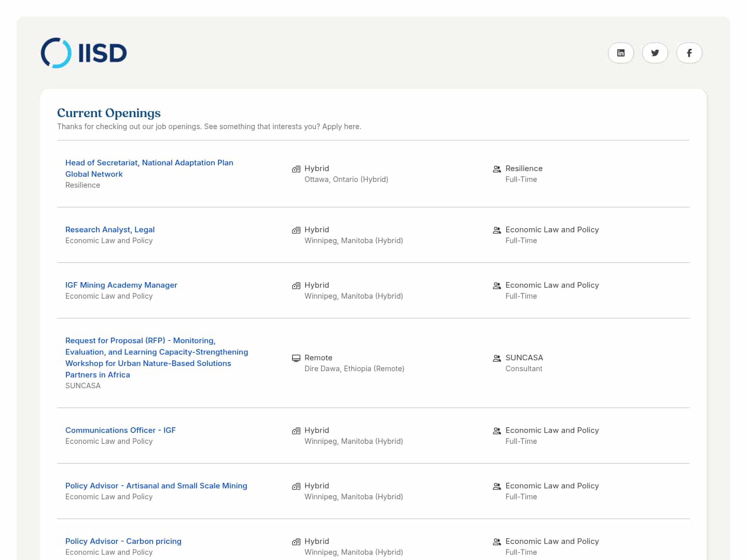The image size is (747, 560).
Task: Click the IISD logo
Action: point(84,53)
